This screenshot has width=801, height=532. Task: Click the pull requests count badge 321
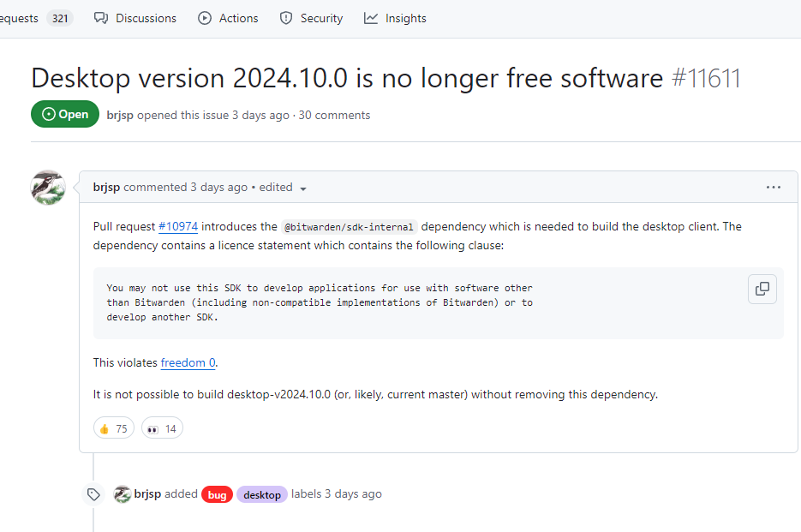(x=60, y=18)
